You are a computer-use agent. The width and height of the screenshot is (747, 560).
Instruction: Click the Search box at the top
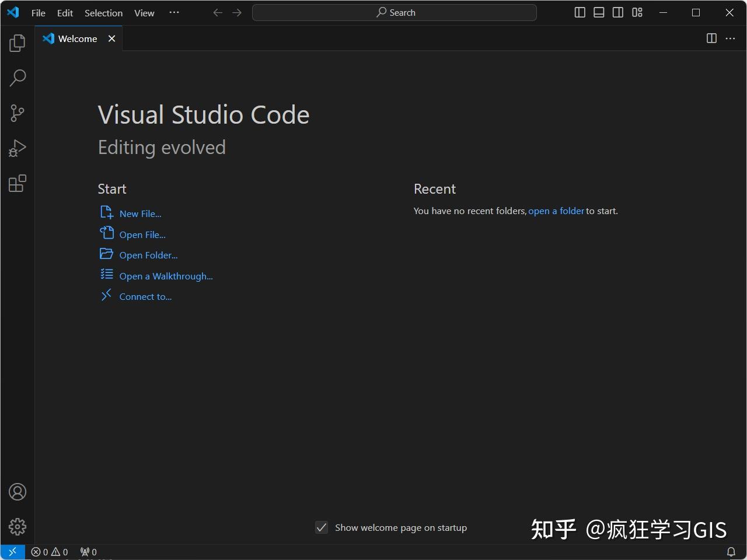tap(394, 12)
